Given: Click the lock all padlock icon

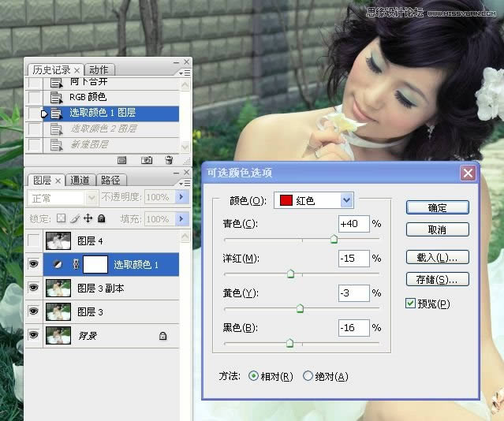Looking at the screenshot, I should [x=101, y=218].
